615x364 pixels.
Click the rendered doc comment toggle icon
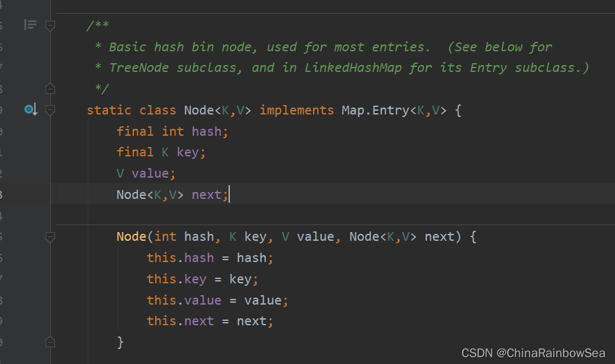coord(31,25)
